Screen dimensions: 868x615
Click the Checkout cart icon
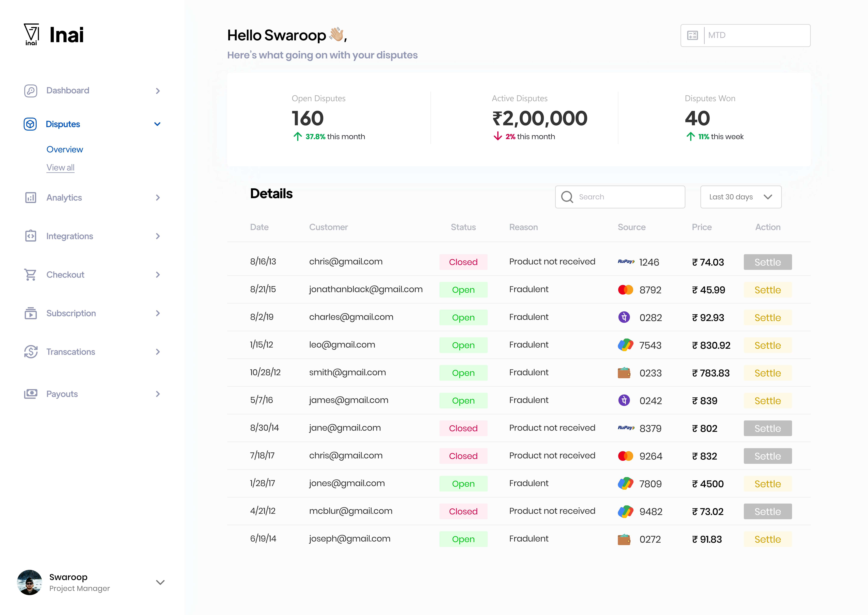coord(30,275)
